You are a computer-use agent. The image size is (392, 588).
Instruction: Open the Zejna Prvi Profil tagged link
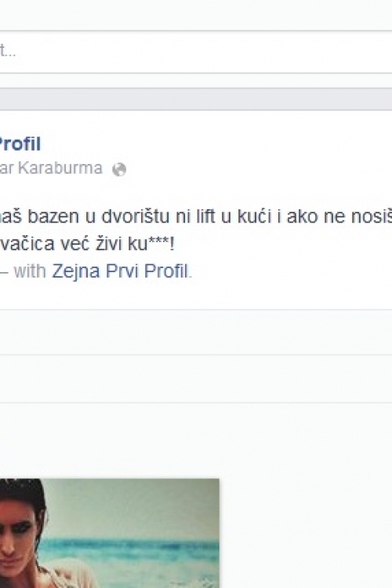pos(120,270)
